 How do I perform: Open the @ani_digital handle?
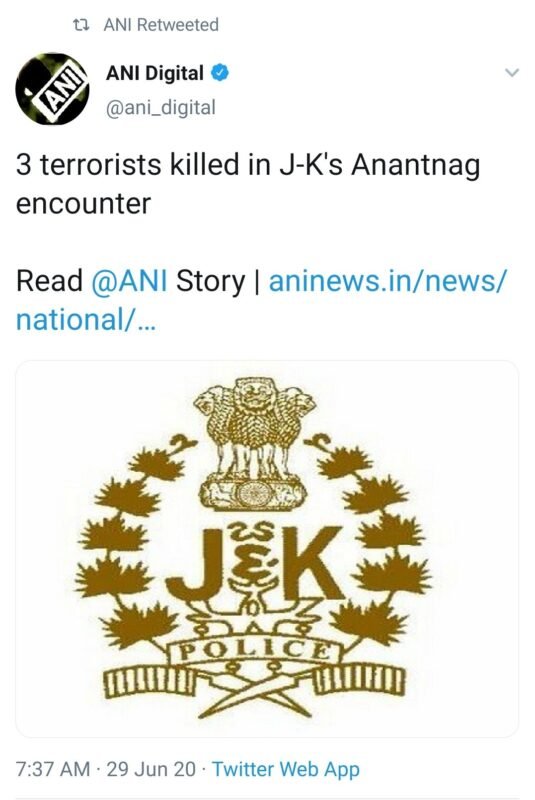coord(161,108)
